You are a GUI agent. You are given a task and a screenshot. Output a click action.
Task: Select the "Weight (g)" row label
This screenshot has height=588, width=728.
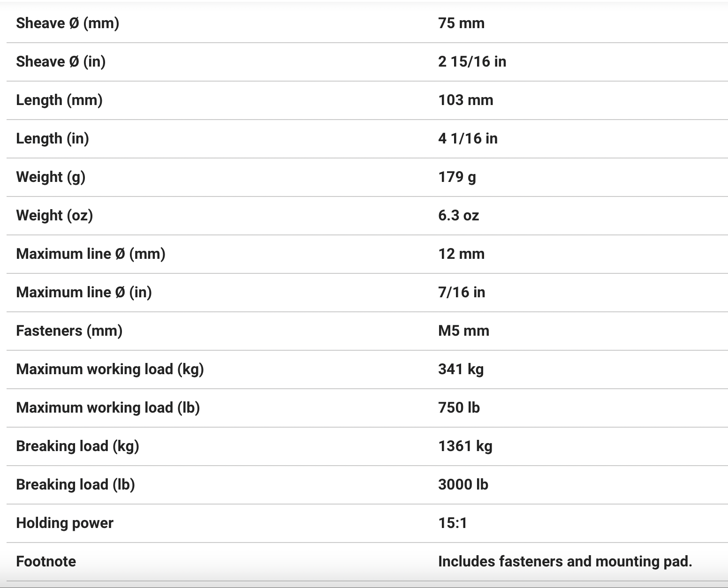pyautogui.click(x=51, y=177)
